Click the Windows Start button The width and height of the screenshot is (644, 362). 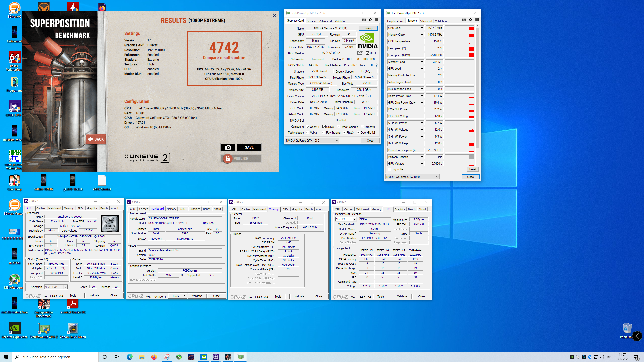[x=6, y=357]
